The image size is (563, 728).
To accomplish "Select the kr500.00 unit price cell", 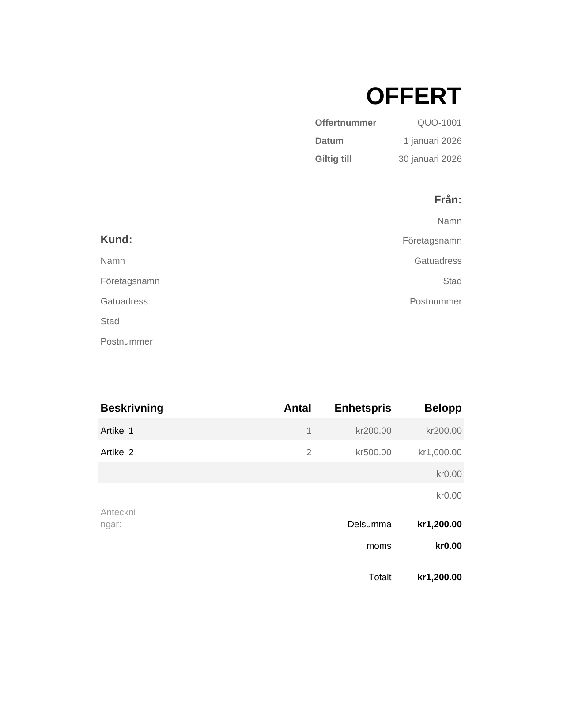I will tap(373, 452).
